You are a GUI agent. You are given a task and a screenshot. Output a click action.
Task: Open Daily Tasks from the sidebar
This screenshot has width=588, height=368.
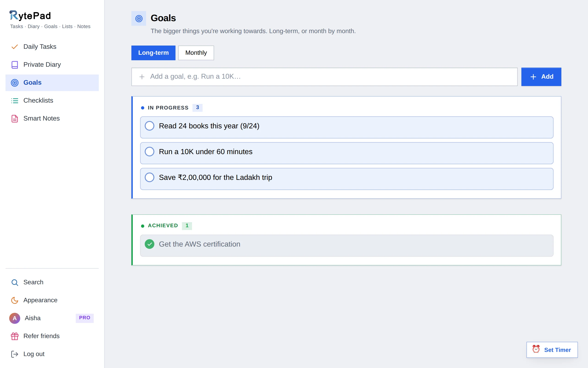pos(52,47)
